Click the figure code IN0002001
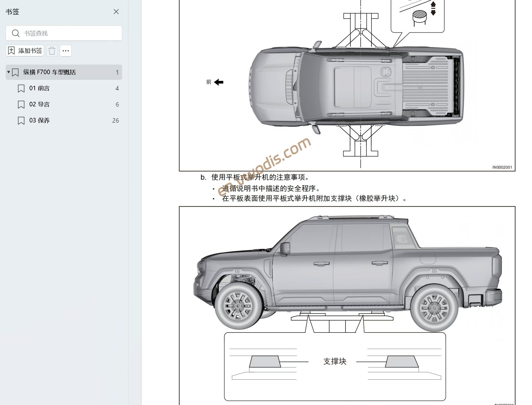The width and height of the screenshot is (532, 405). pos(502,167)
